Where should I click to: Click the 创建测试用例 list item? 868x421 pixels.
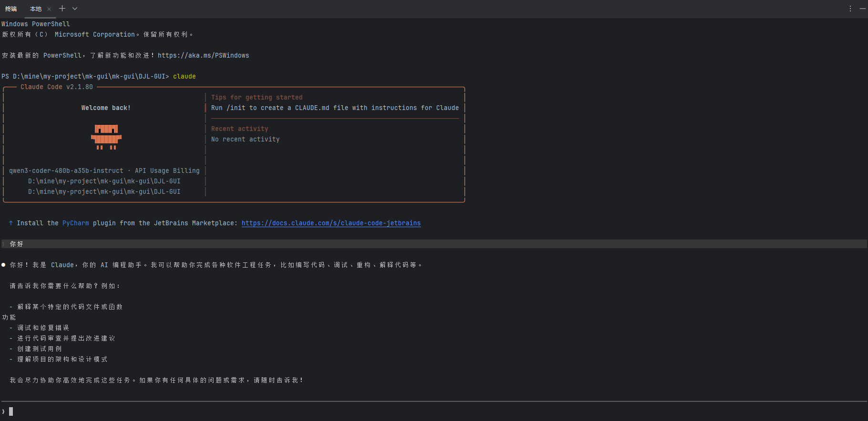pos(40,349)
